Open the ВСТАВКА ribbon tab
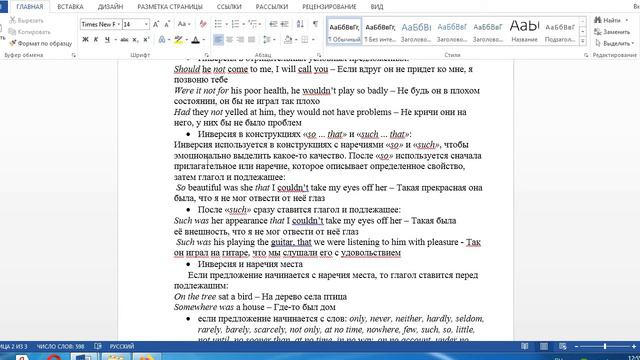This screenshot has width=640, height=360. (x=70, y=7)
